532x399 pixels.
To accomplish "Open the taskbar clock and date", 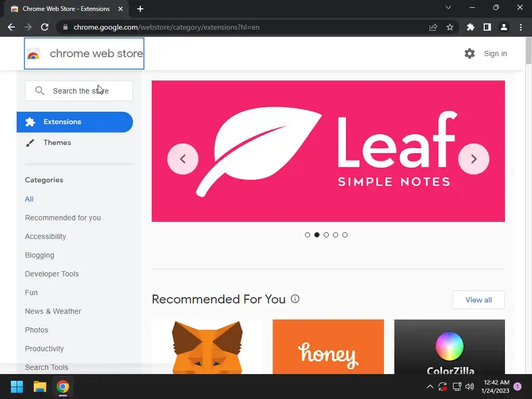I will pos(495,387).
